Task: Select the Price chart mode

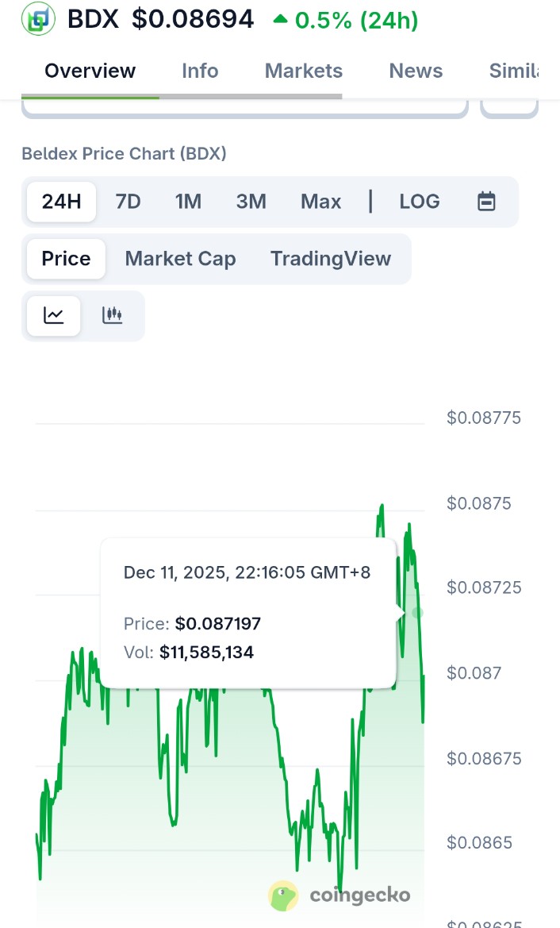Action: tap(66, 259)
